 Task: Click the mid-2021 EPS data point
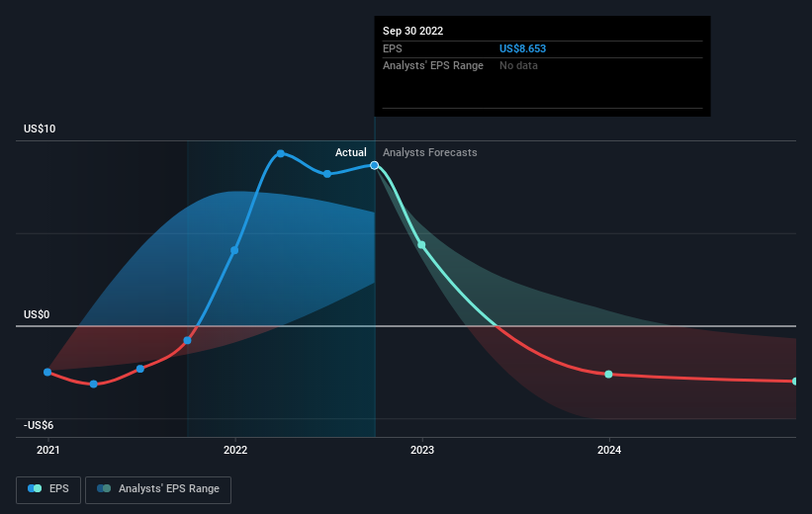point(140,369)
